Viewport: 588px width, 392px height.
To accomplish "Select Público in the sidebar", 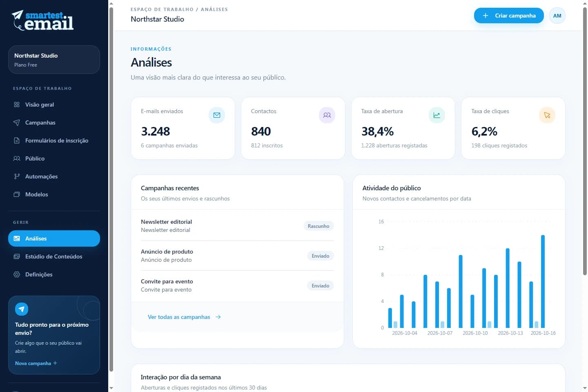I will tap(54, 158).
